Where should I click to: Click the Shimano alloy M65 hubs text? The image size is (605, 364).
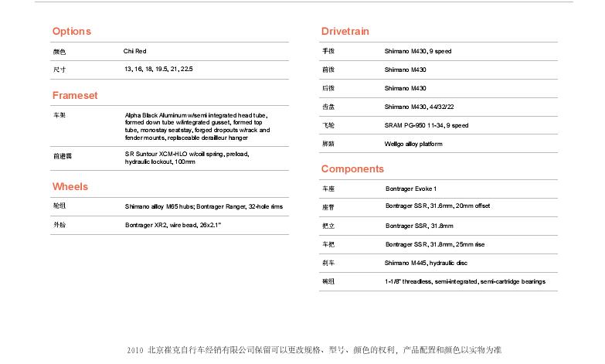coord(204,207)
